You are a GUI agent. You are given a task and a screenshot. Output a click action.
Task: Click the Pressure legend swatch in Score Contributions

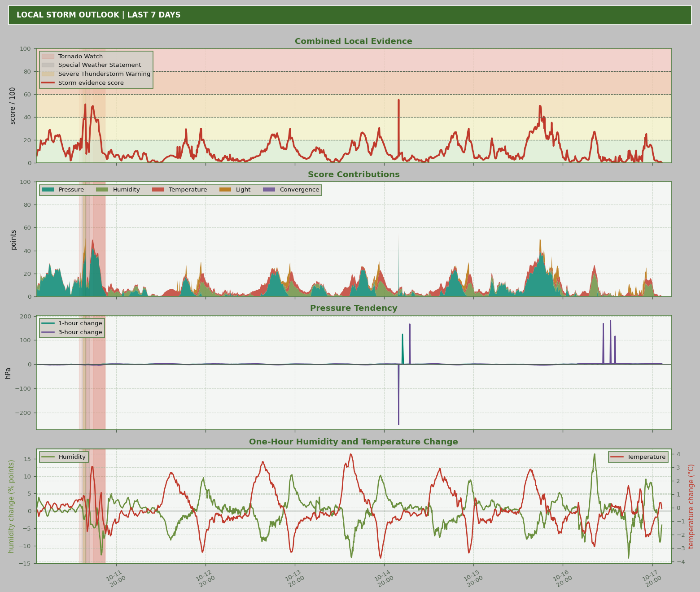tap(48, 190)
